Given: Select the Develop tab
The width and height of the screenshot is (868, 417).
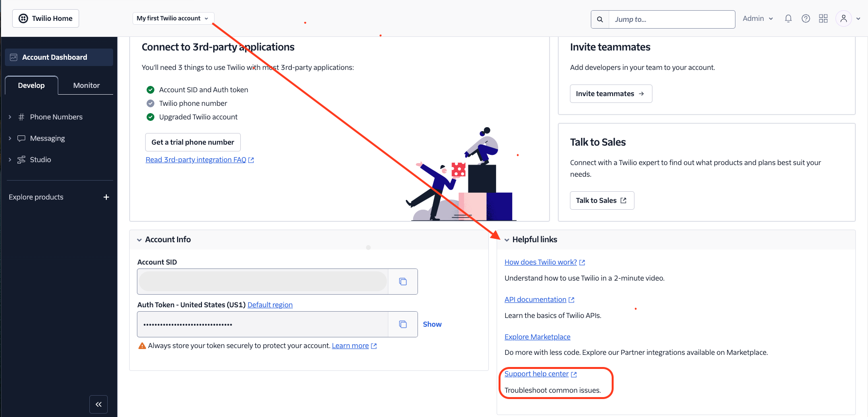Looking at the screenshot, I should 32,85.
